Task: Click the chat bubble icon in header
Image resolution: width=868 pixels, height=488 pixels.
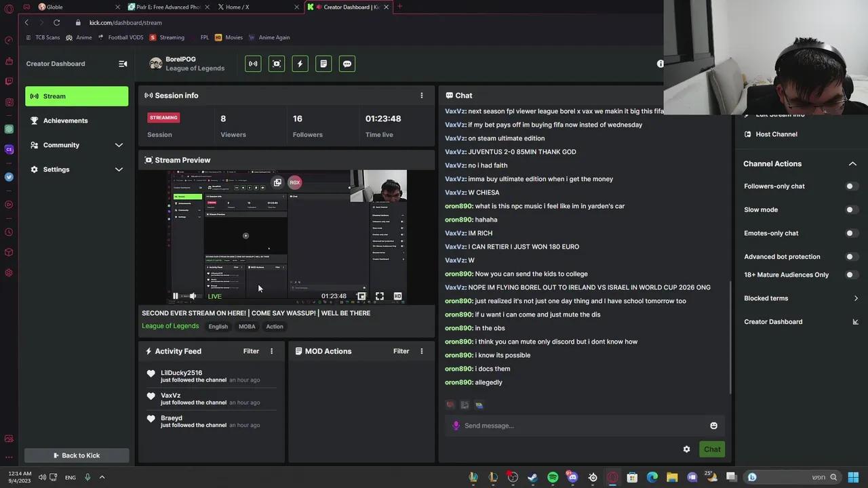Action: [x=347, y=64]
